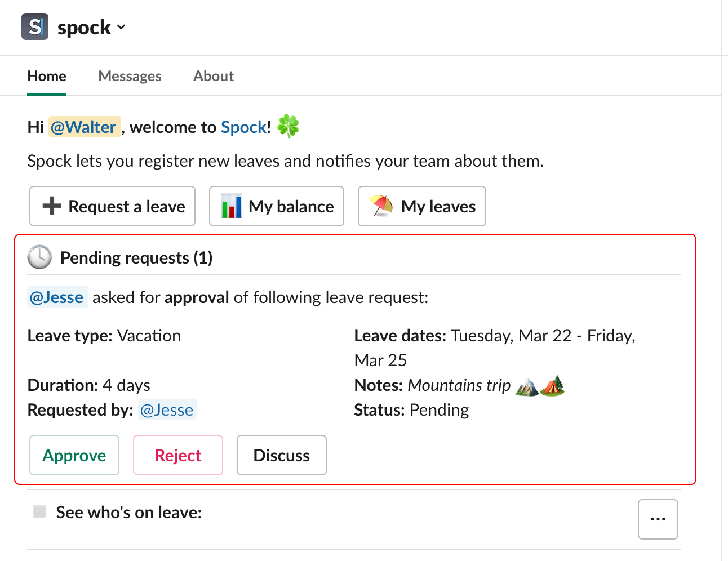Approve Jesse's leave request
Image resolution: width=728 pixels, height=561 pixels.
point(74,455)
